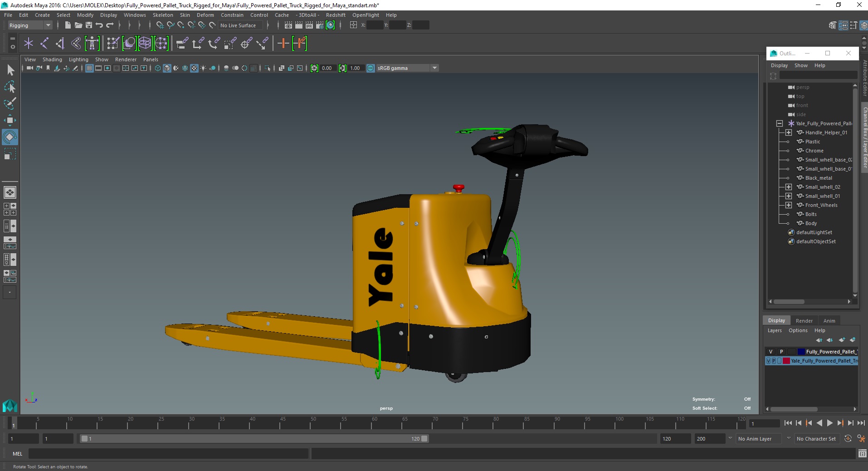Go to the end of playback range

(861, 423)
